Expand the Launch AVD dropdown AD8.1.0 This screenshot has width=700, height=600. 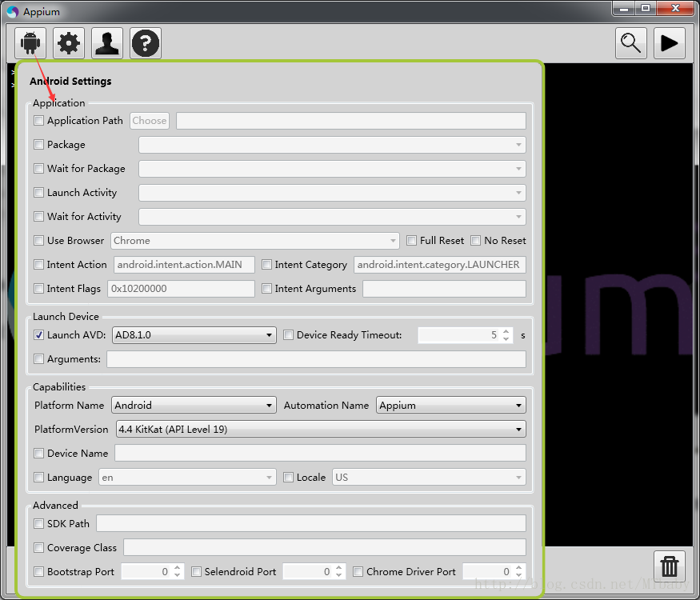pos(194,335)
